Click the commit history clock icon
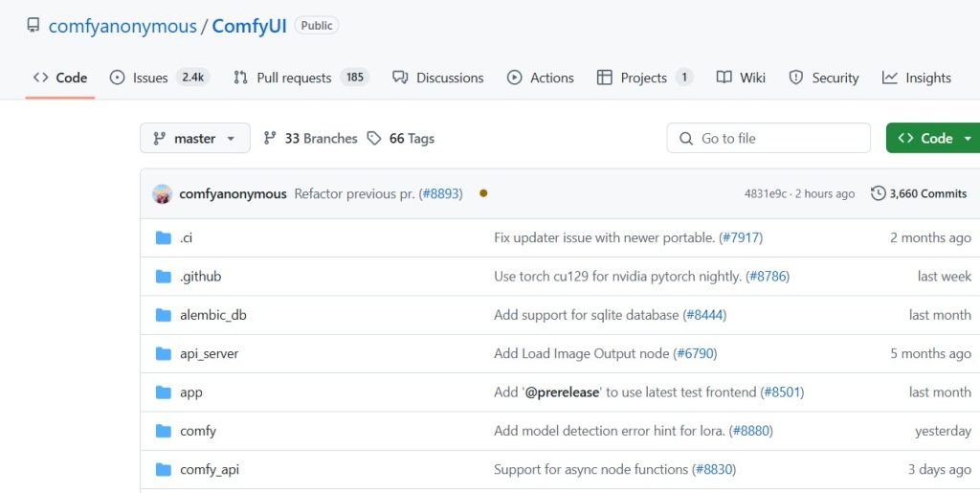 pos(878,193)
